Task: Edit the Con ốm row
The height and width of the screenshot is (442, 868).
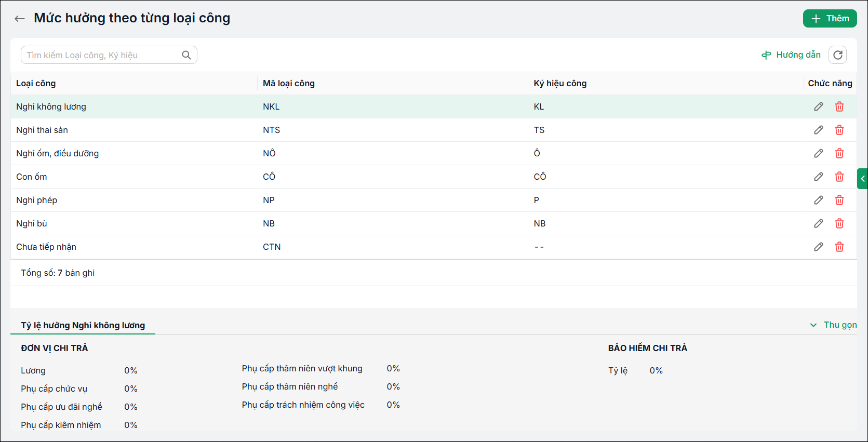Action: coord(819,177)
